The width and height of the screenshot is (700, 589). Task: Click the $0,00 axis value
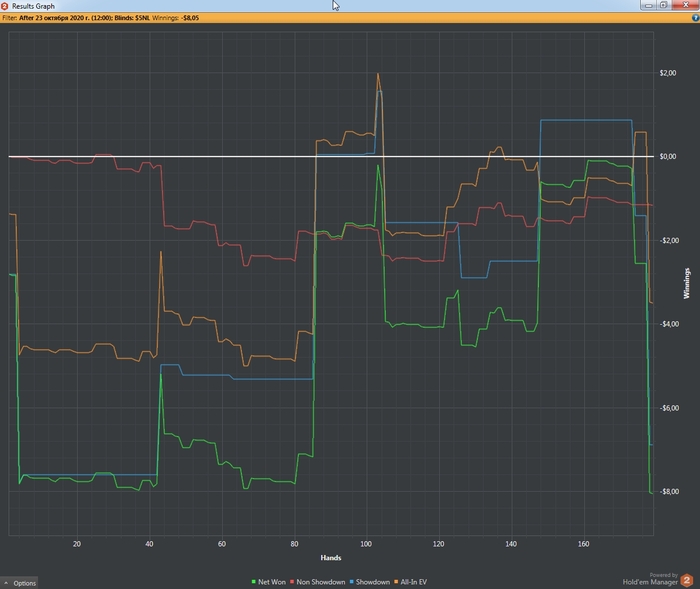pyautogui.click(x=668, y=156)
